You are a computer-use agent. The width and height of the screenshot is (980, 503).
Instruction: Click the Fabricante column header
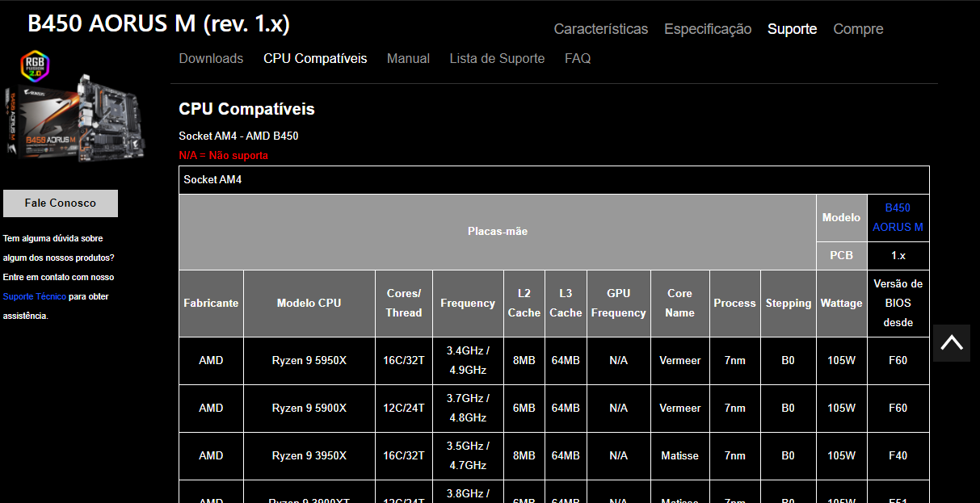coord(211,304)
